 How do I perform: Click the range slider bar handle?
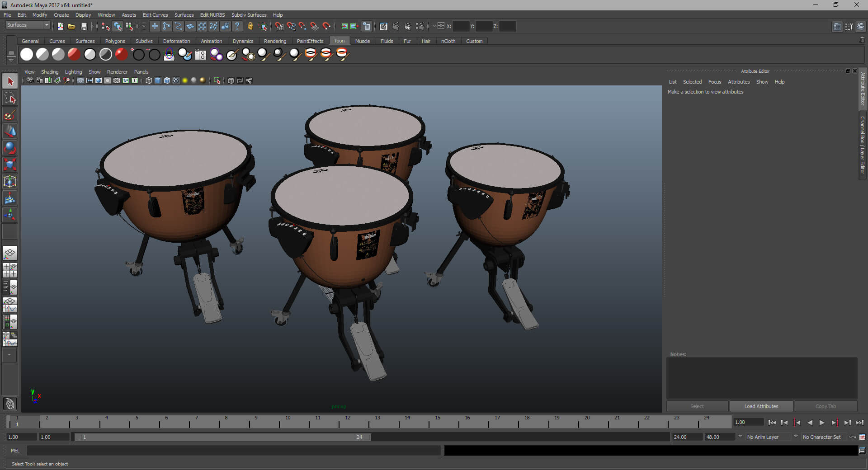(x=222, y=437)
